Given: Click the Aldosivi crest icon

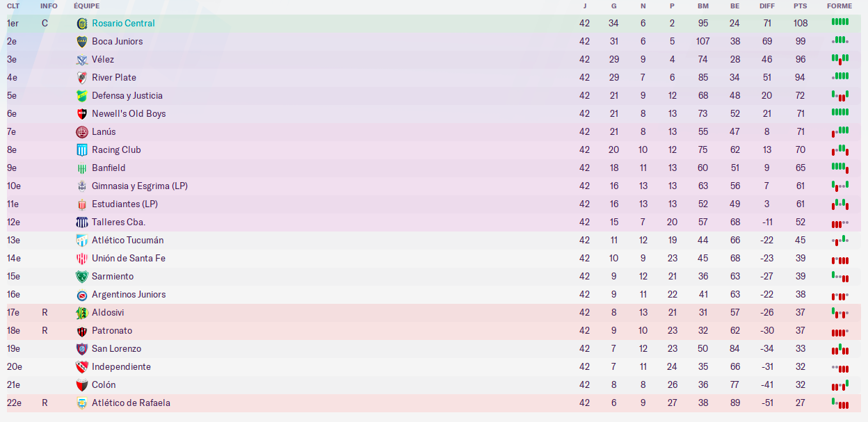Looking at the screenshot, I should point(82,313).
